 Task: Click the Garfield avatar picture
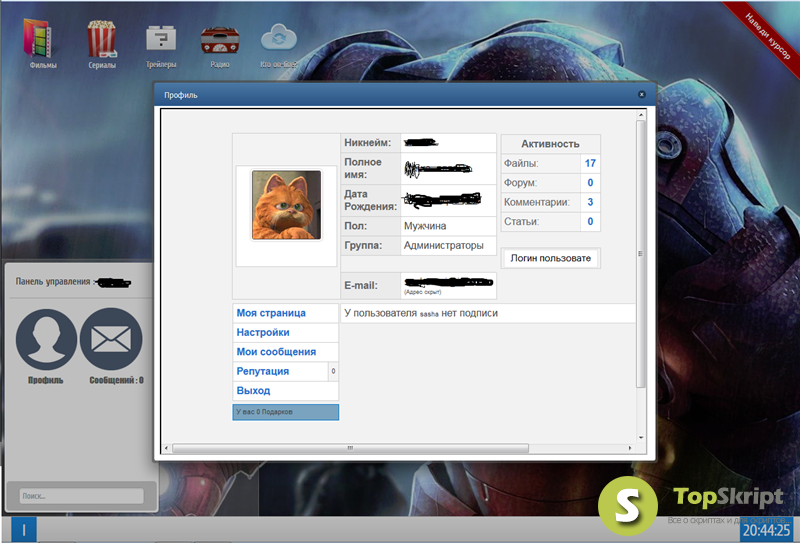coord(286,205)
